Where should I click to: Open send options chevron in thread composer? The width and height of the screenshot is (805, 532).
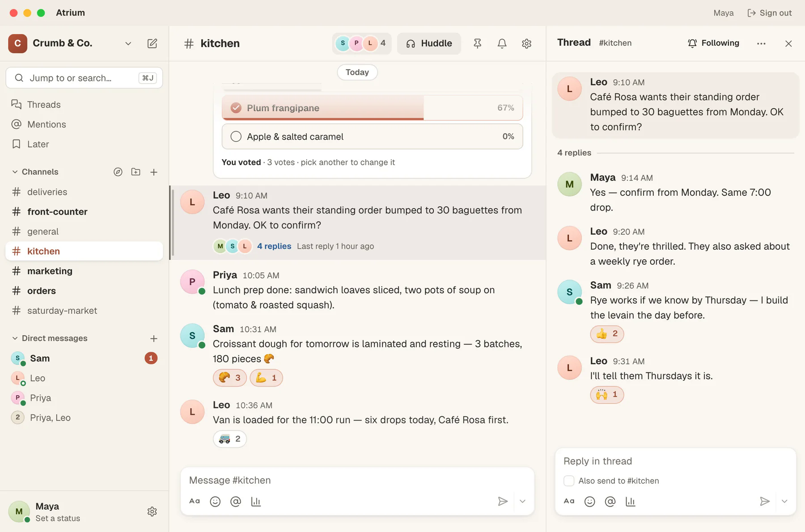tap(784, 502)
